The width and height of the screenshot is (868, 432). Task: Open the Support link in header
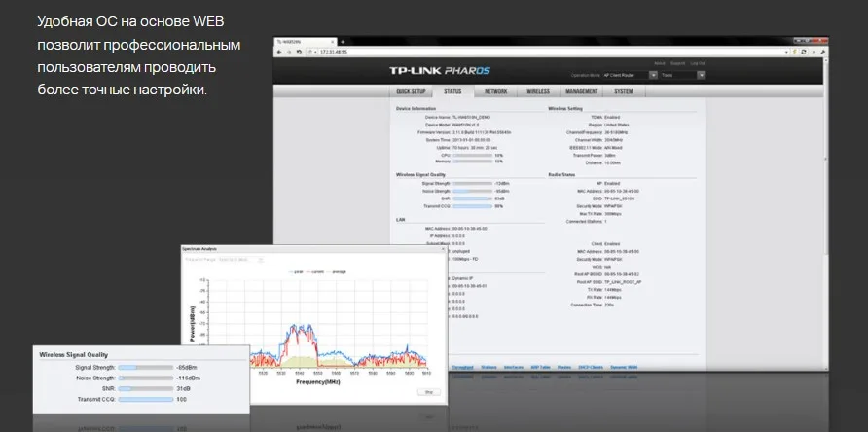pos(678,63)
